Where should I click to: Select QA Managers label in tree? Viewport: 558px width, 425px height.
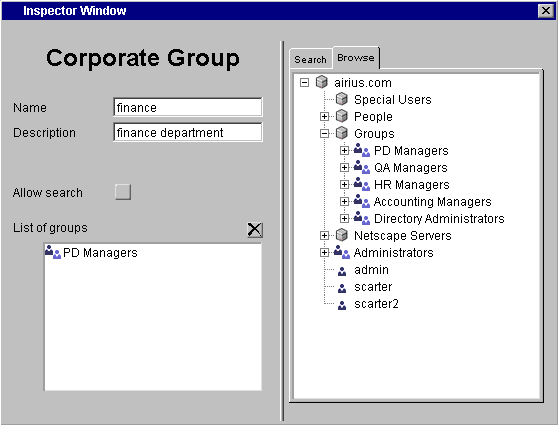(x=411, y=168)
